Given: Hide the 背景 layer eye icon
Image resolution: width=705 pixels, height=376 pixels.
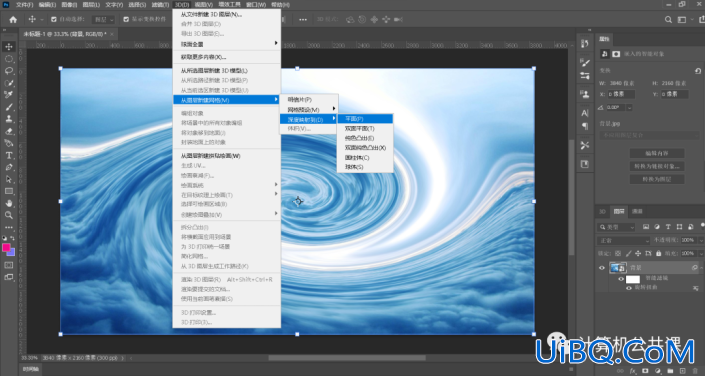Looking at the screenshot, I should 602,268.
